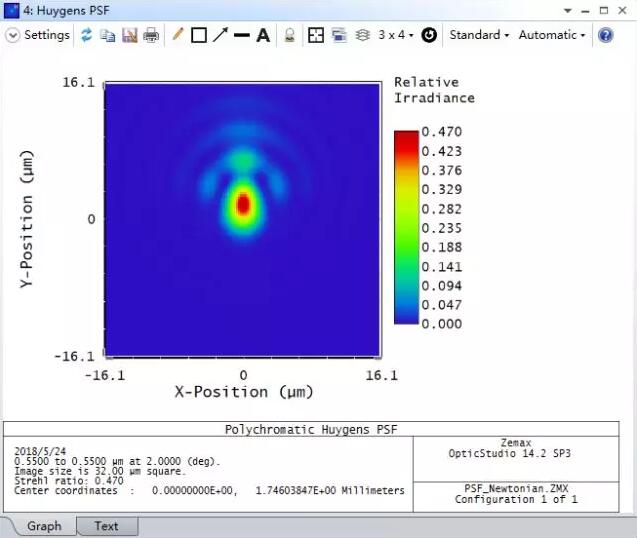The image size is (637, 538).
Task: Select the line drawing tool
Action: [242, 35]
